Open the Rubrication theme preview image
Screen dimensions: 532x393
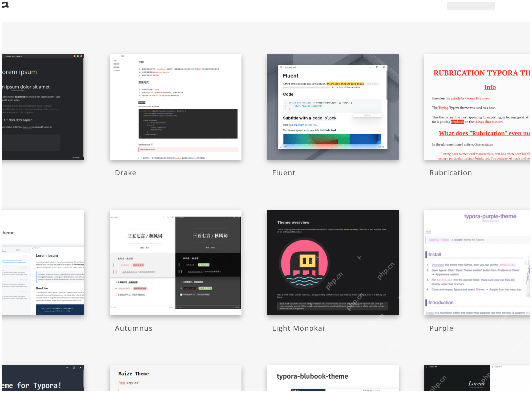pyautogui.click(x=477, y=107)
